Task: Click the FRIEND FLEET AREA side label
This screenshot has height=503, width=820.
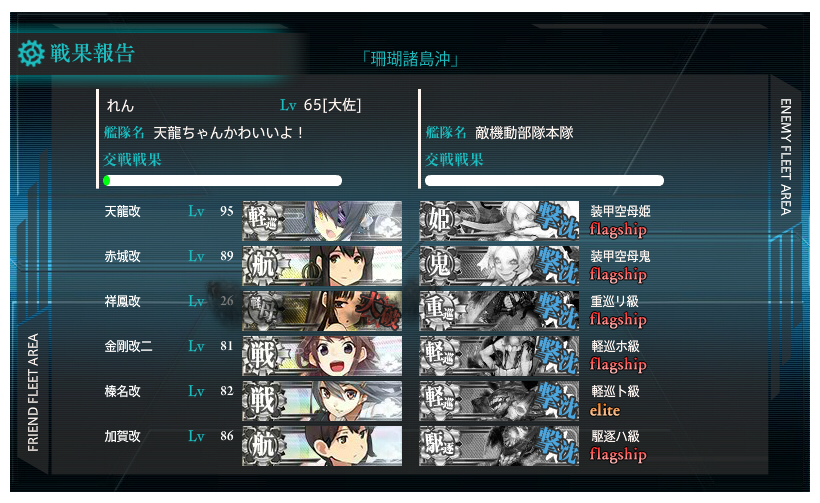Action: click(x=33, y=392)
